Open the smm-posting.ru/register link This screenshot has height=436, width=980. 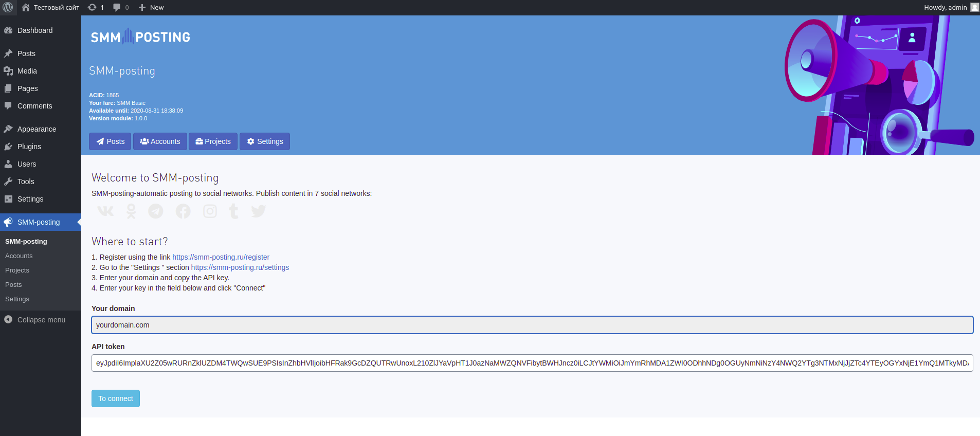(x=221, y=257)
